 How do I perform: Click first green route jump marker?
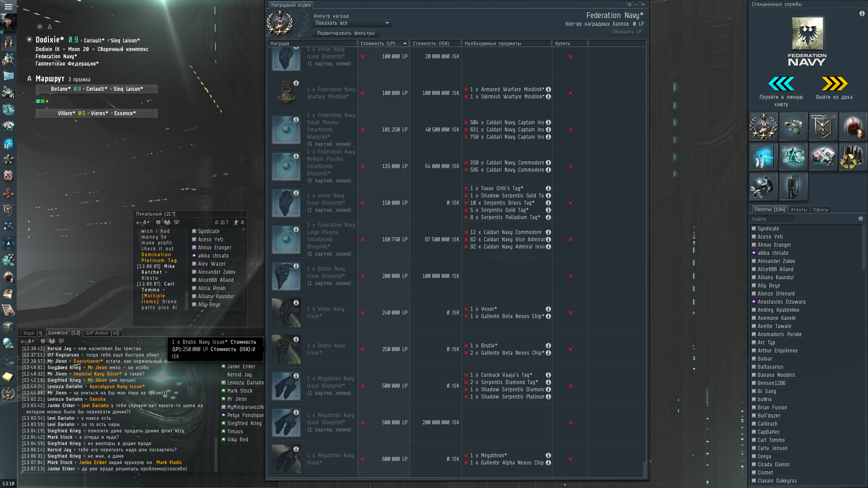tap(38, 101)
